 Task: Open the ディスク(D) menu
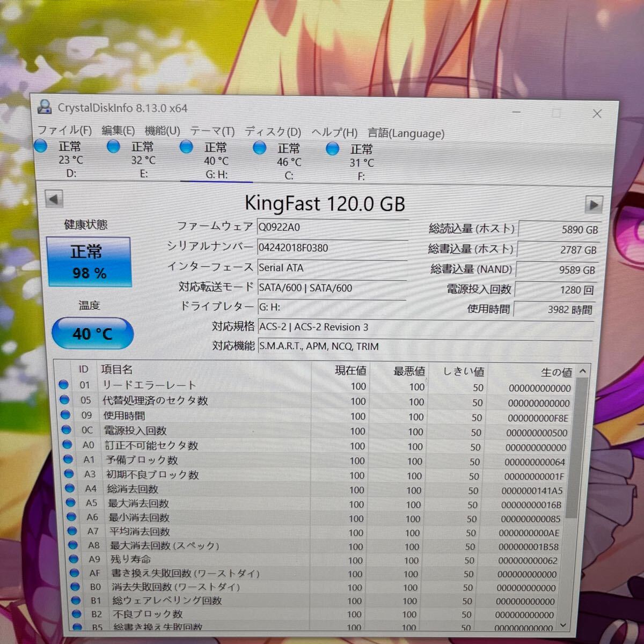[273, 132]
